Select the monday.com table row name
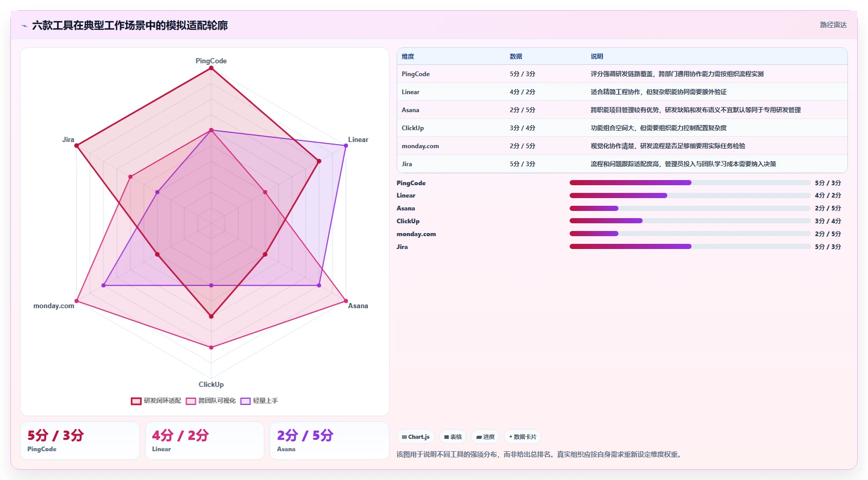 [420, 146]
